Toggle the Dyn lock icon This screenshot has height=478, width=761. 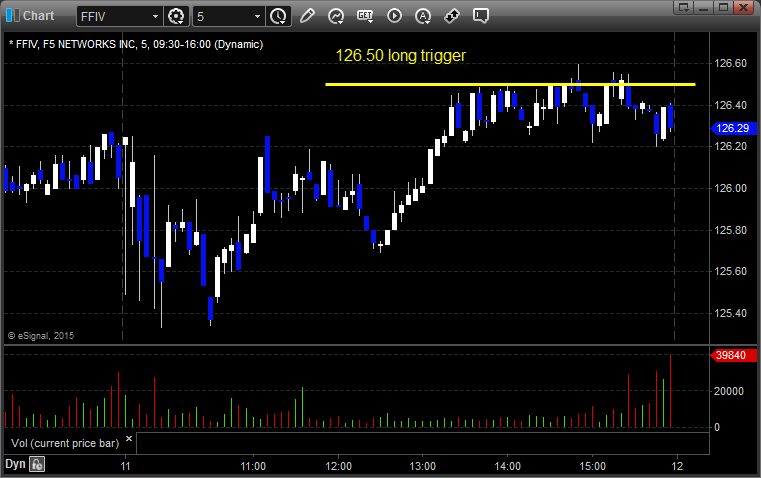coord(37,464)
